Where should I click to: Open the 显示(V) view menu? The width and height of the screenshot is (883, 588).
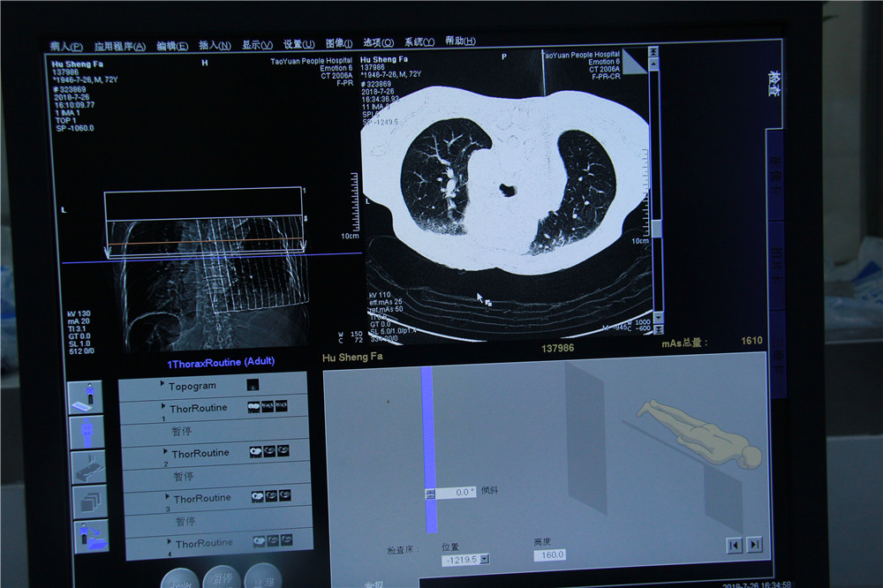pyautogui.click(x=257, y=44)
